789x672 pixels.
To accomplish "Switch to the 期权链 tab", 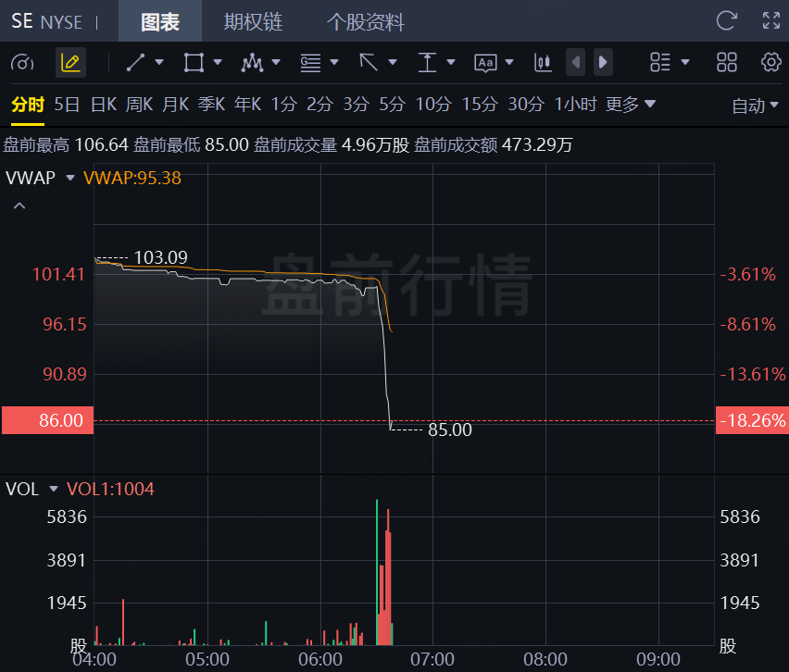I will pyautogui.click(x=253, y=21).
